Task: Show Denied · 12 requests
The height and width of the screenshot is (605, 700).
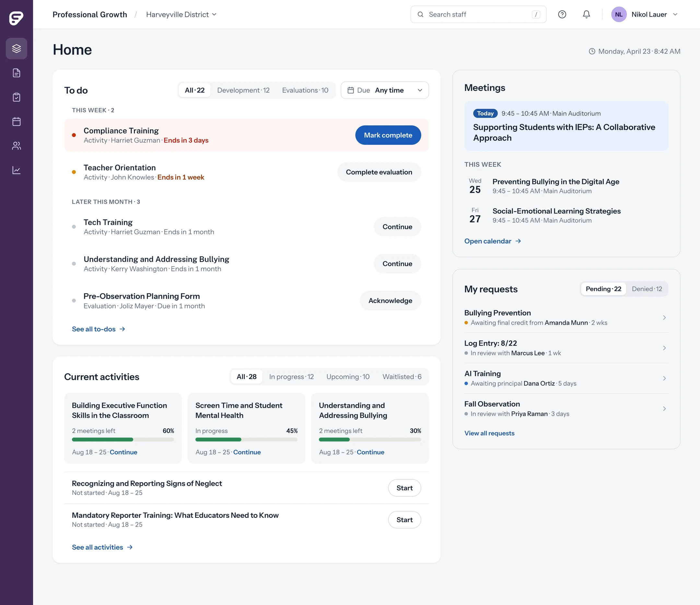Action: pos(647,289)
